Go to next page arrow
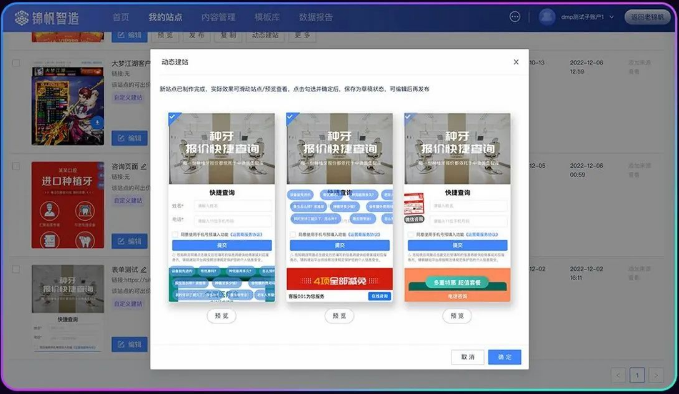Viewport: 679px width, 394px height. (x=656, y=375)
